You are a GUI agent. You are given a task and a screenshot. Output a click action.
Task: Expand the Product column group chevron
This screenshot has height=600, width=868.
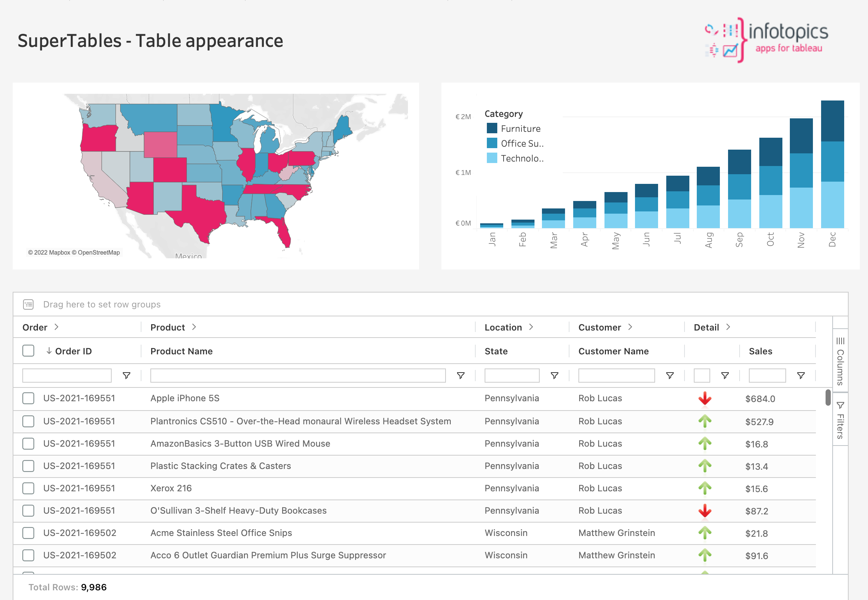click(194, 327)
